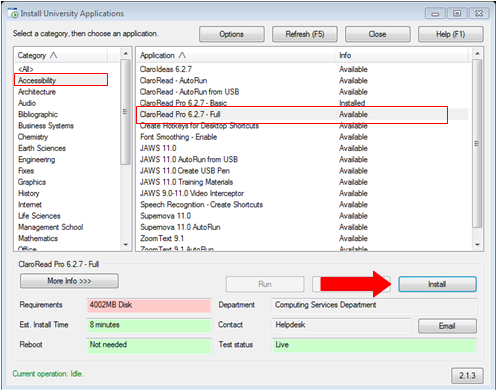Open Help (F1)
Image resolution: width=497 pixels, height=390 pixels.
[x=450, y=34]
